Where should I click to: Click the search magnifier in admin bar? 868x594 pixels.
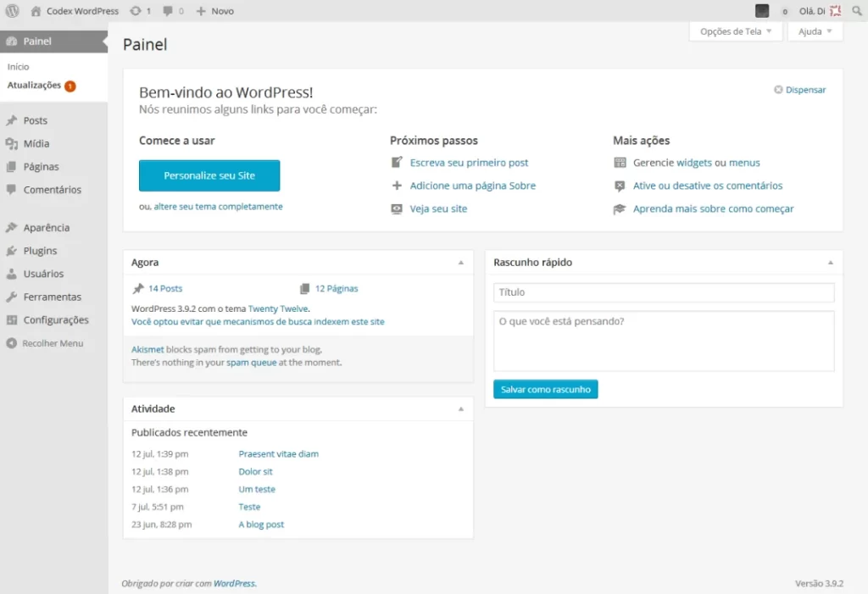(x=857, y=10)
